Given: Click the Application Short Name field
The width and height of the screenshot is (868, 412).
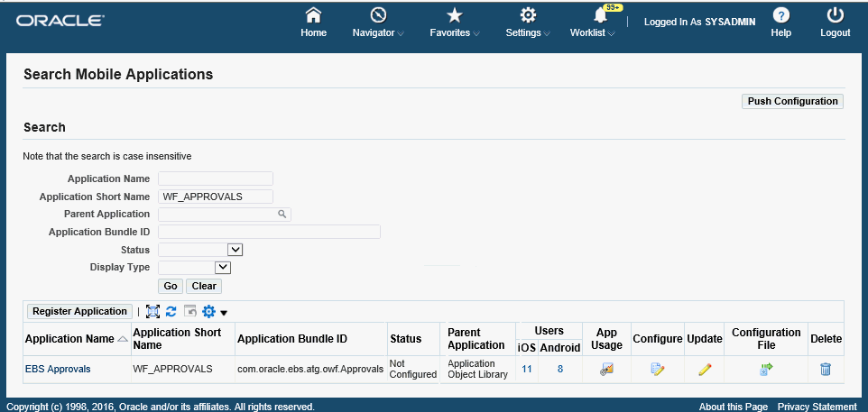Looking at the screenshot, I should [x=216, y=197].
